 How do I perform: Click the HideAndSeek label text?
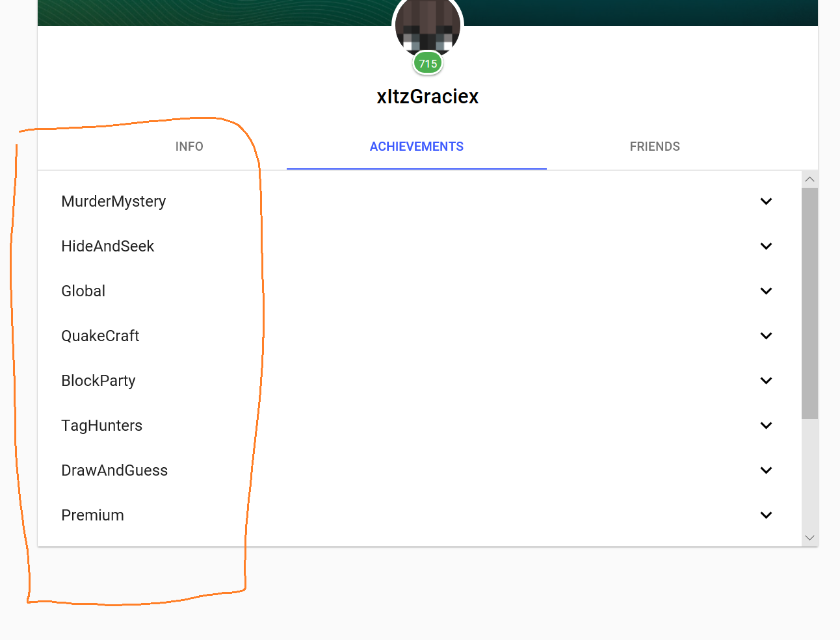point(108,246)
